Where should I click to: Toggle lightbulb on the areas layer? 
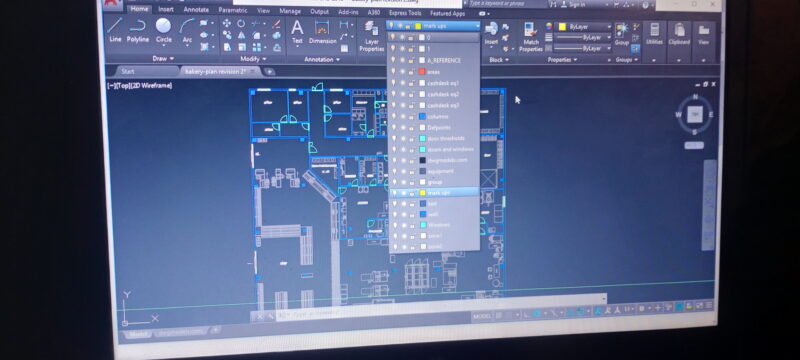(393, 71)
